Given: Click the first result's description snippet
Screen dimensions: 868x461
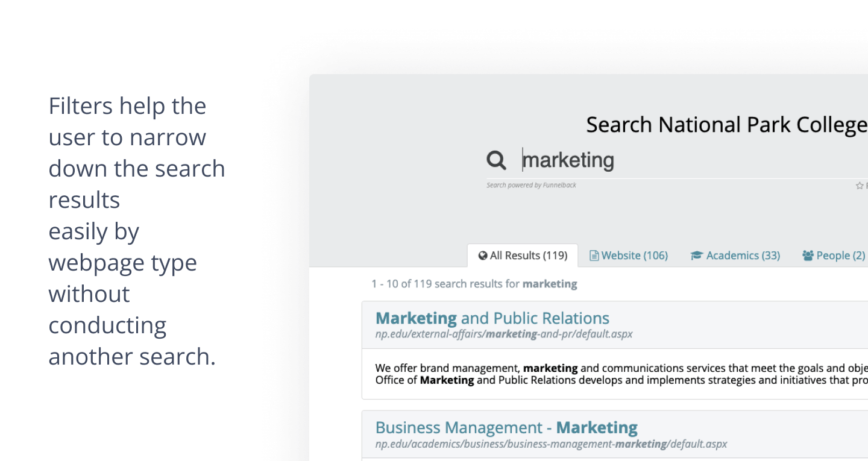Looking at the screenshot, I should [621, 374].
